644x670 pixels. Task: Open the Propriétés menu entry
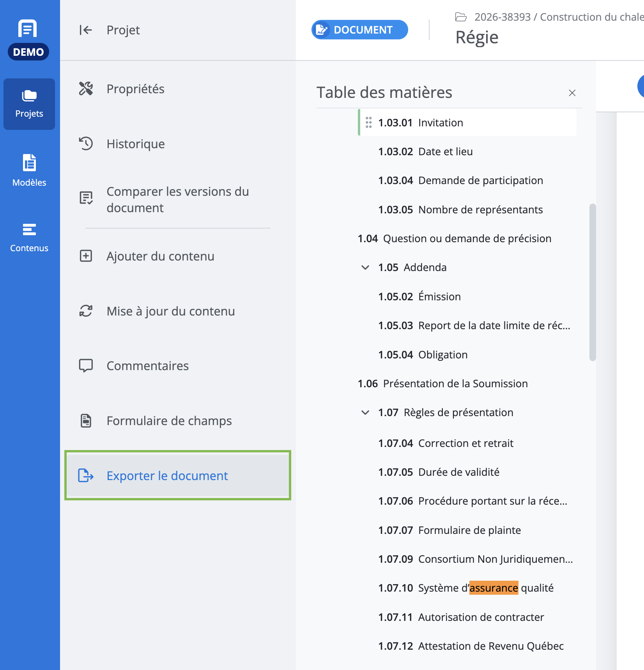coord(178,89)
